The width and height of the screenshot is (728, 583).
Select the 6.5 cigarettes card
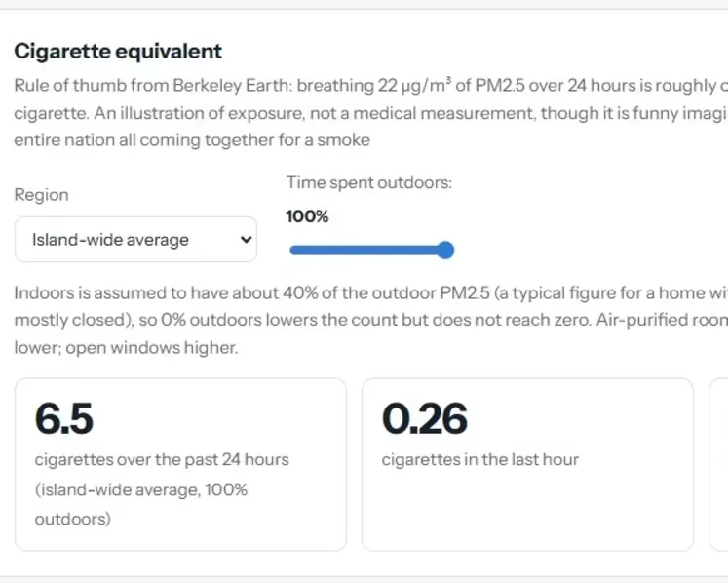tap(180, 464)
